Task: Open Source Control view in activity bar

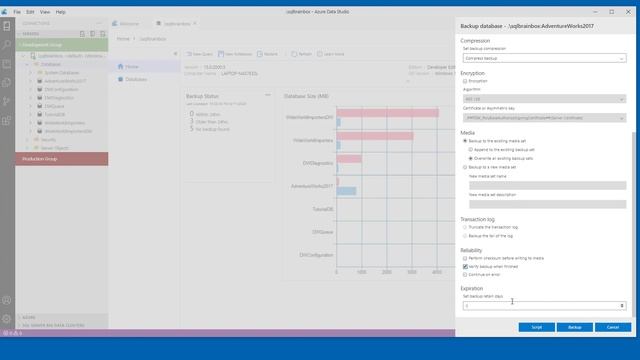Action: [7, 102]
